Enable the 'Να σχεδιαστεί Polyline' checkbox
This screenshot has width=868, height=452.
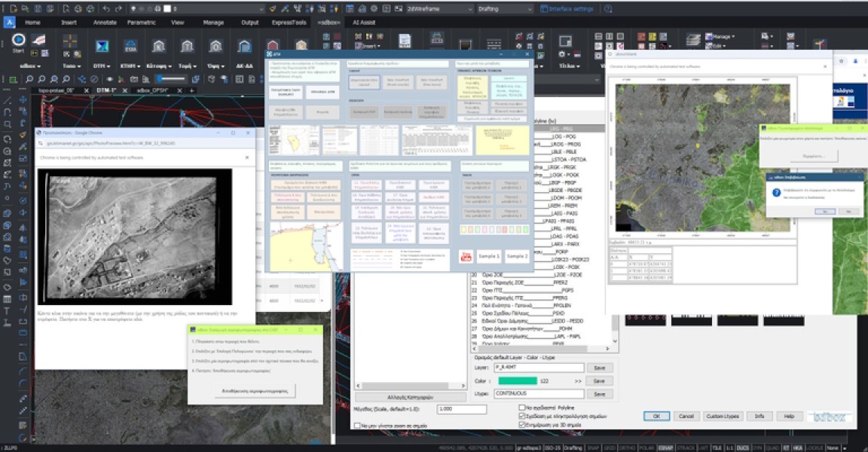coord(522,408)
